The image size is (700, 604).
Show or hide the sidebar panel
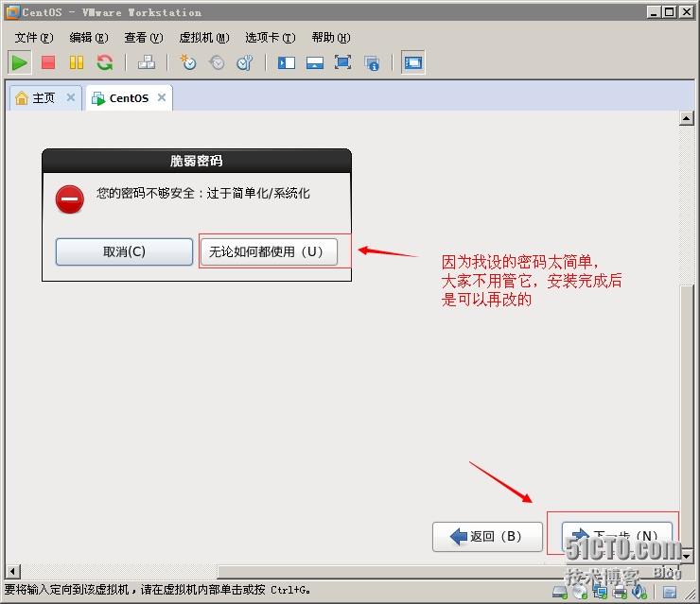(287, 62)
